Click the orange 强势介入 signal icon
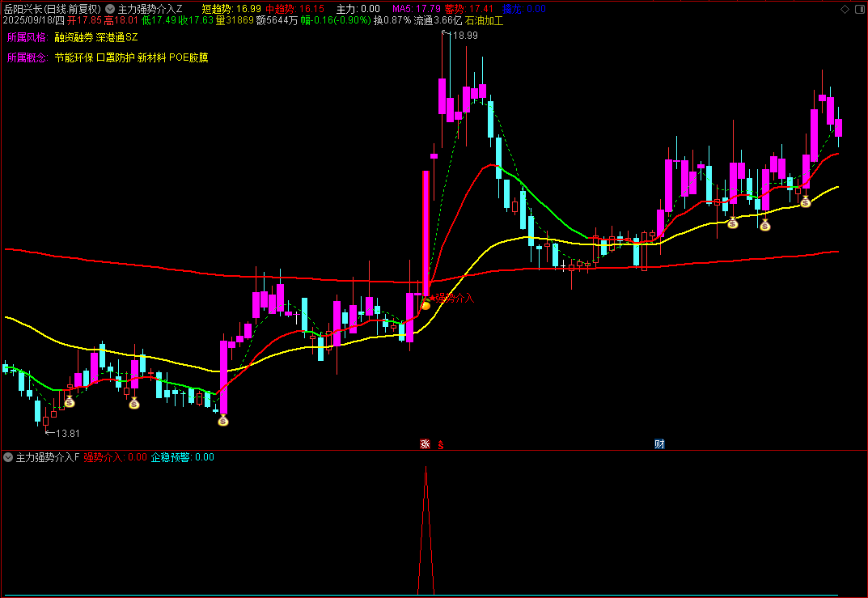The width and height of the screenshot is (868, 598). click(x=426, y=304)
